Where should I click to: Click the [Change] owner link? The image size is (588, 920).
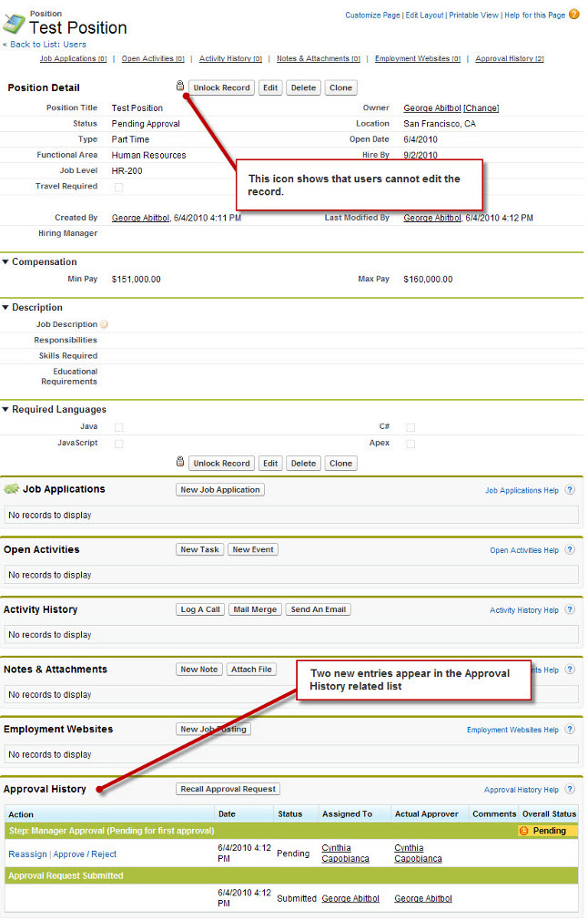click(x=482, y=108)
